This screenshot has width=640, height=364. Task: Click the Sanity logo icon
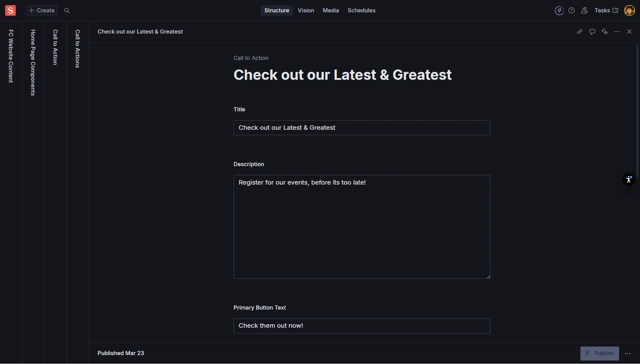coord(10,10)
